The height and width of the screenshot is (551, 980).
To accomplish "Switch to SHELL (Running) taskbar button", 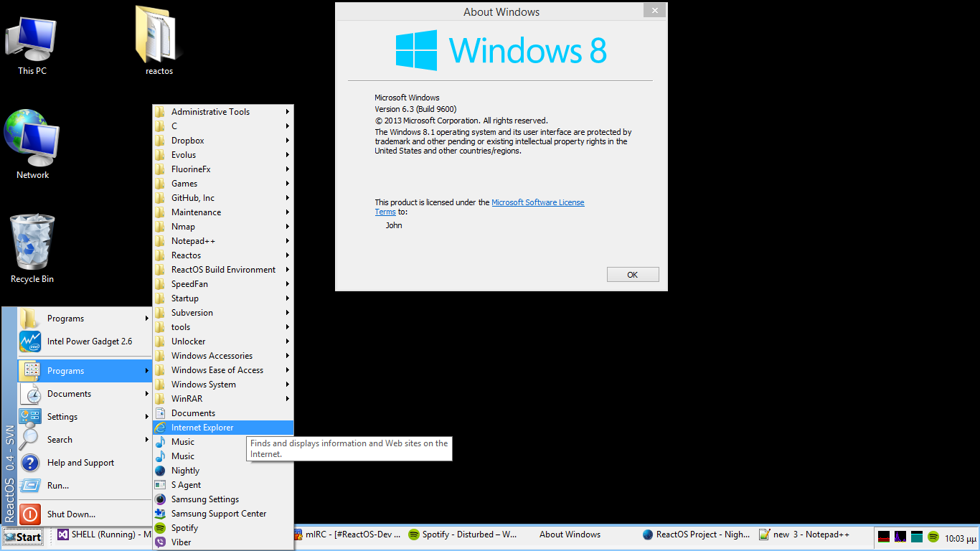I will click(x=104, y=534).
